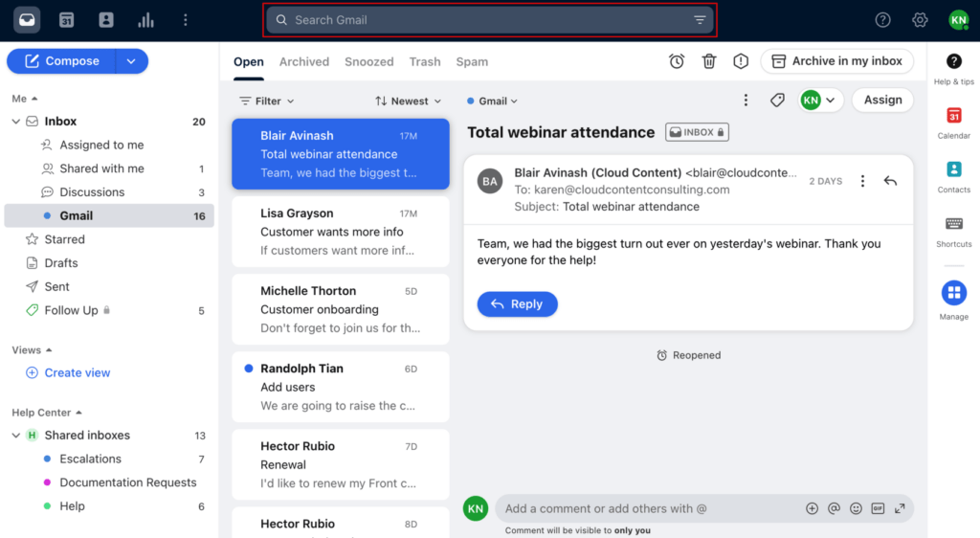
Task: Switch to the Snoozed tab
Action: pyautogui.click(x=369, y=62)
